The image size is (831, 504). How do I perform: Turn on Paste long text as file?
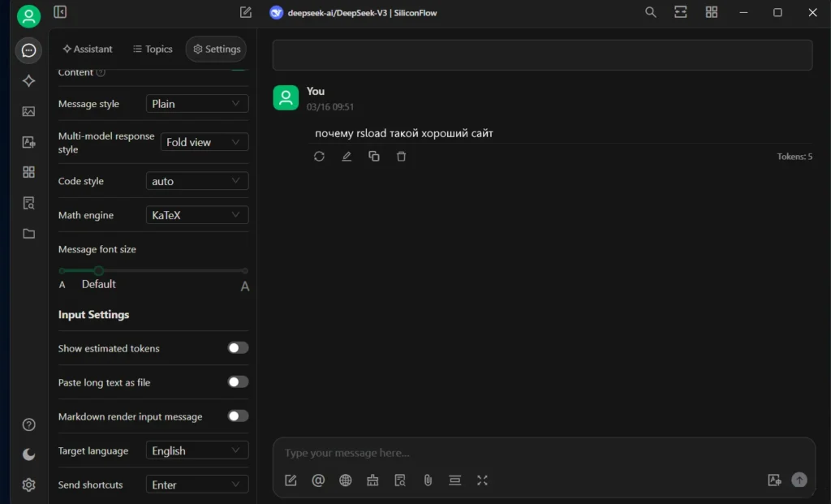[x=238, y=382]
